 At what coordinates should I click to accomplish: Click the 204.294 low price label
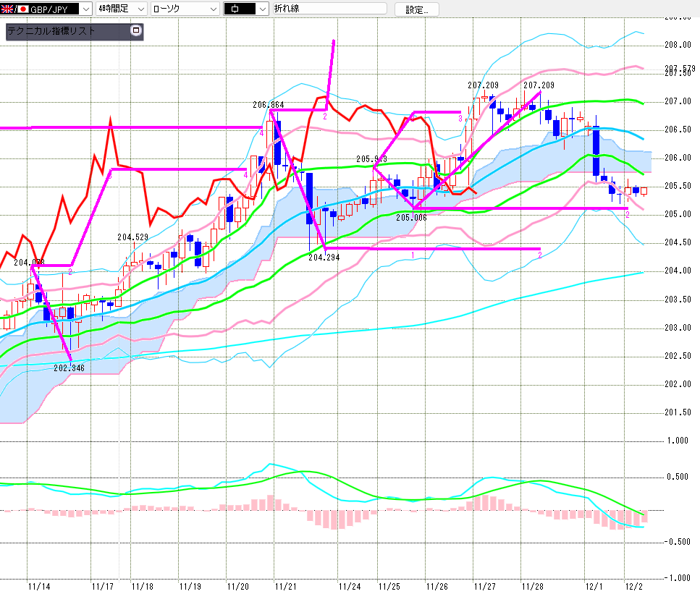point(323,257)
